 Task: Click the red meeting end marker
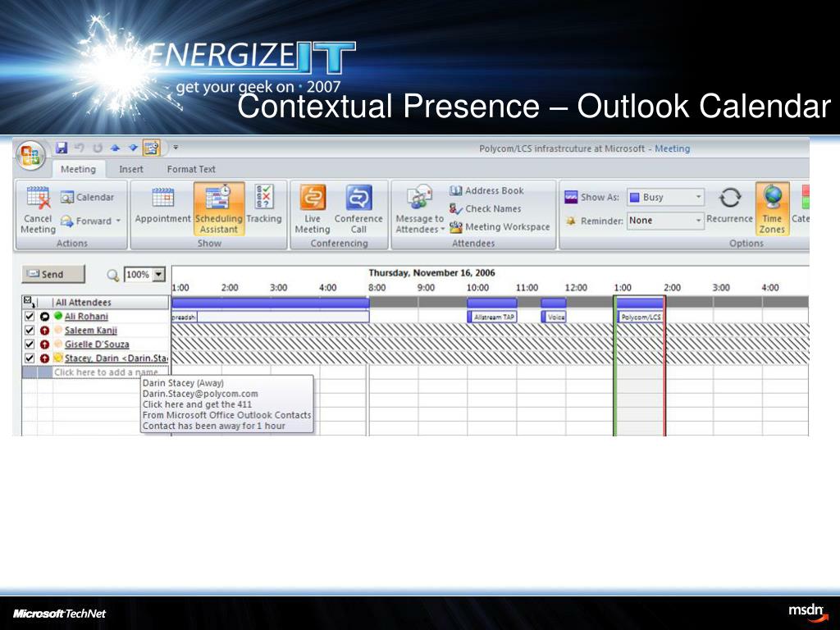tap(664, 365)
